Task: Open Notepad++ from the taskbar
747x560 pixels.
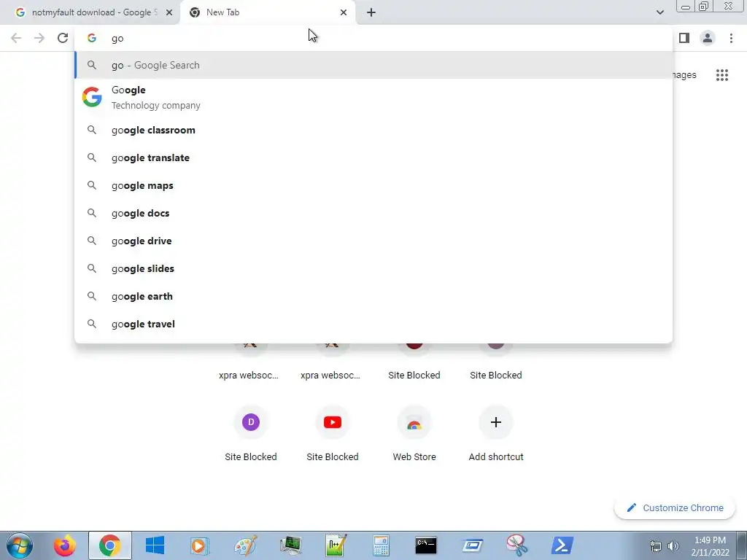Action: [336, 545]
